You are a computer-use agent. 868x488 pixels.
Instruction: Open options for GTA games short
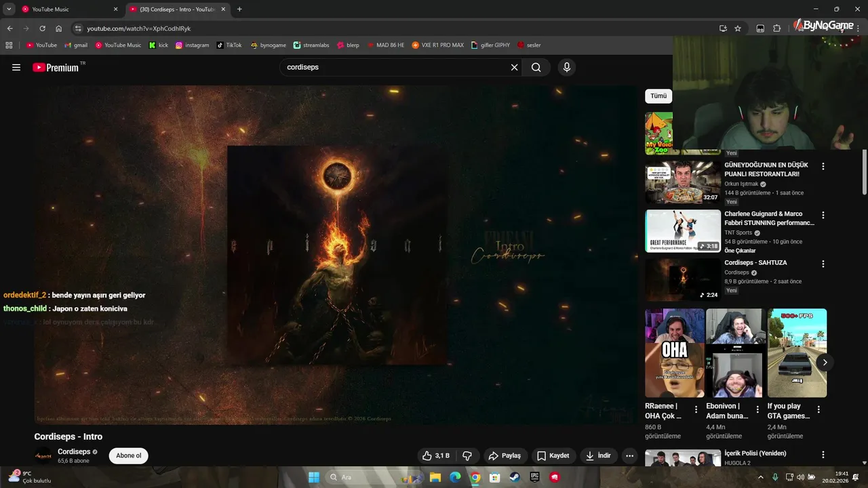818,409
